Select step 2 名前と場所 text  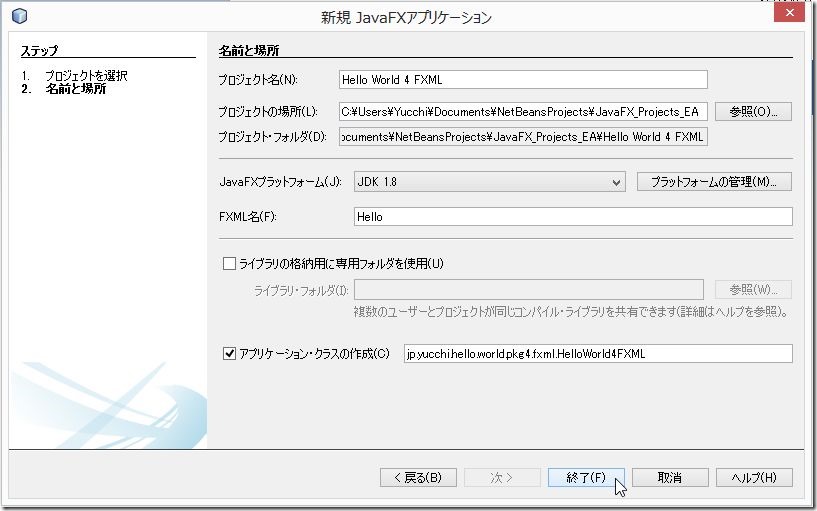76,89
